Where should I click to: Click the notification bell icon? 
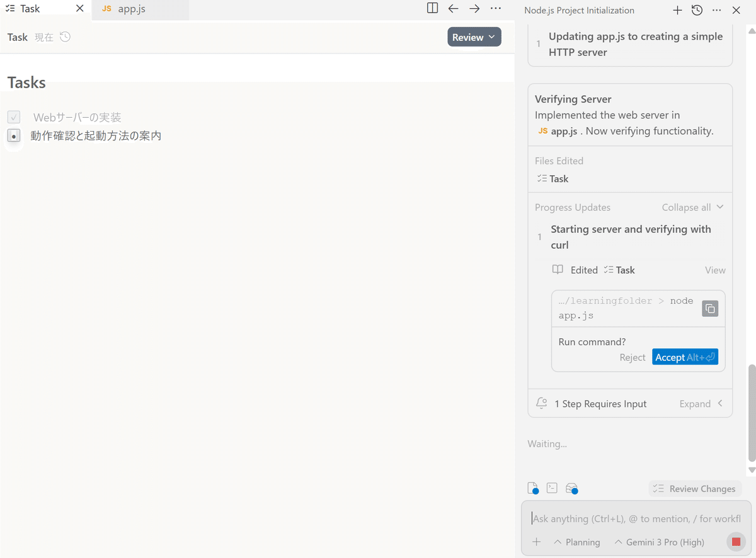(x=541, y=404)
